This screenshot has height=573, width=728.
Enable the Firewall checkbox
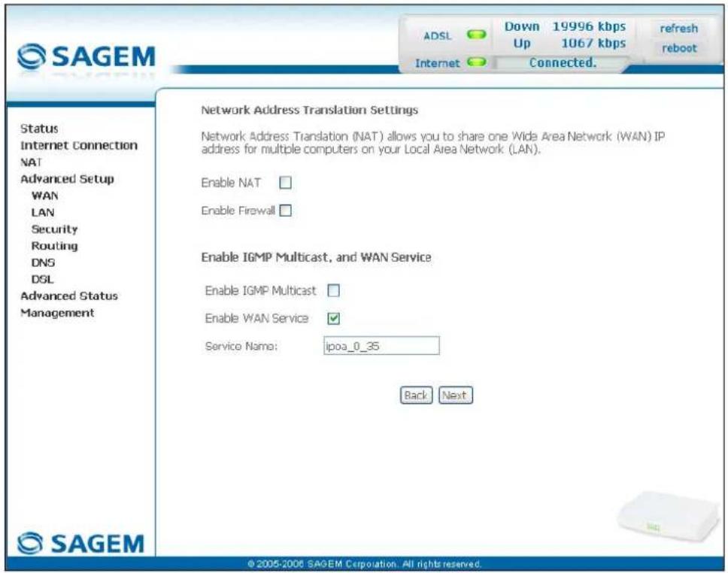pyautogui.click(x=286, y=211)
